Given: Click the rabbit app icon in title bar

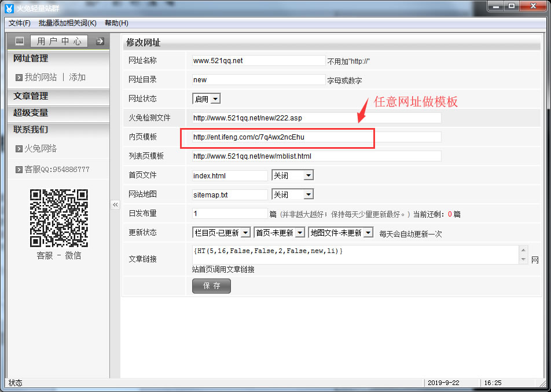Looking at the screenshot, I should (x=9, y=8).
